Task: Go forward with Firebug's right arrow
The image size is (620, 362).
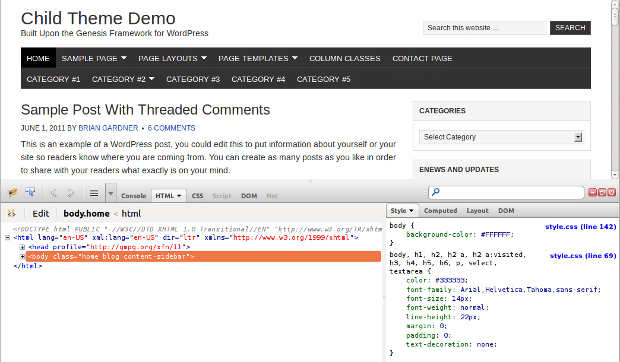Action: (70, 193)
